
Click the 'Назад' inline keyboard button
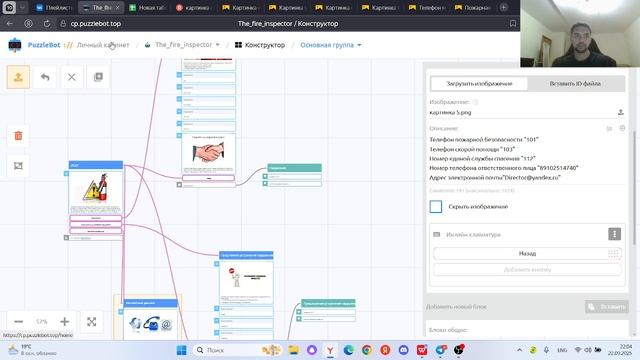pyautogui.click(x=527, y=253)
